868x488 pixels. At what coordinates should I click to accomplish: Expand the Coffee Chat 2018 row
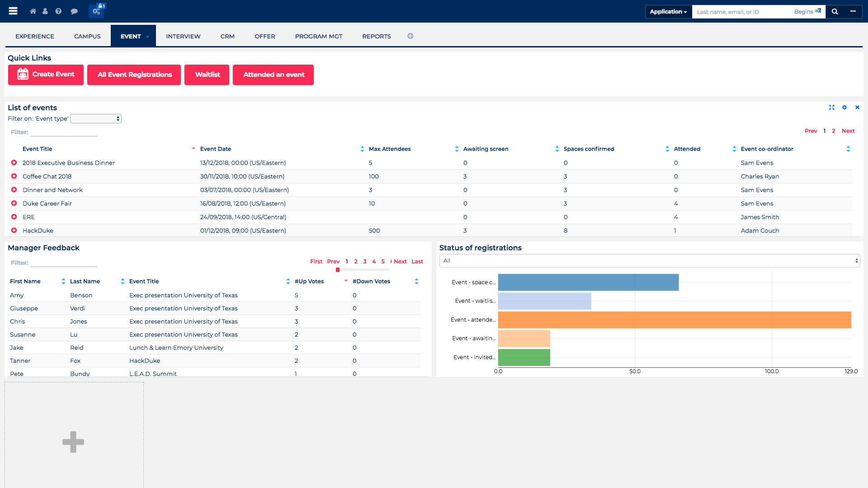tap(14, 176)
